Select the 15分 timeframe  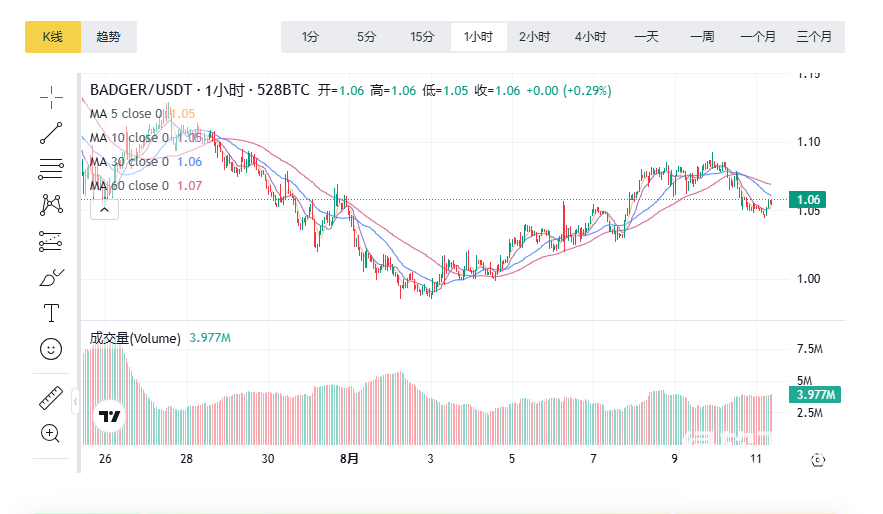coord(422,37)
